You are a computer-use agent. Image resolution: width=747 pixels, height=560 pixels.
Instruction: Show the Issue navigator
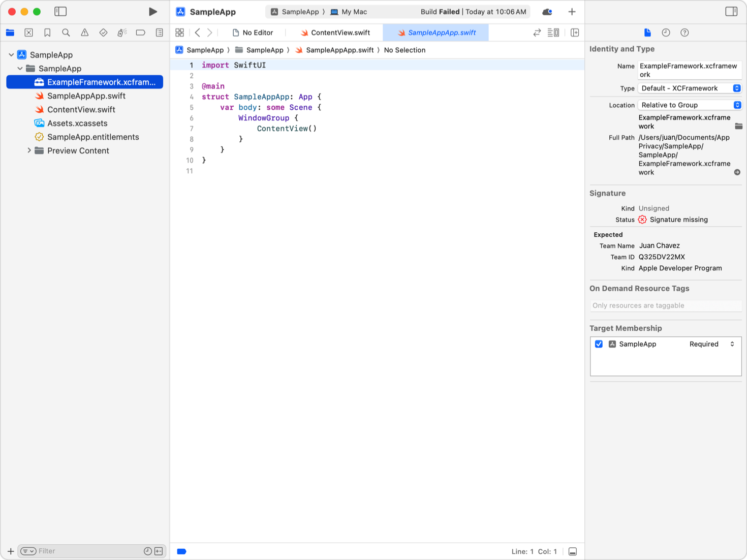84,32
